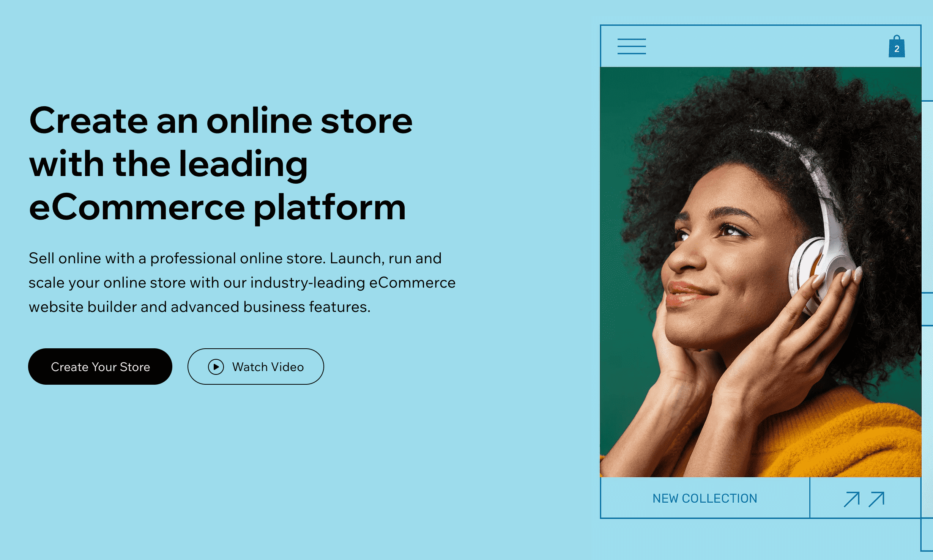Viewport: 933px width, 560px height.
Task: Click the cart item count badge 2
Action: [897, 49]
